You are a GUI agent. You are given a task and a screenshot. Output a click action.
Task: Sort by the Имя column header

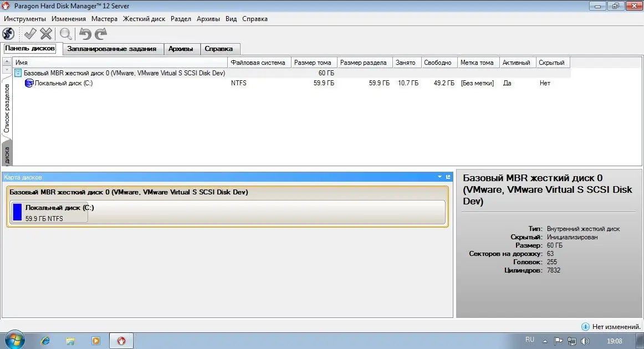pyautogui.click(x=120, y=63)
